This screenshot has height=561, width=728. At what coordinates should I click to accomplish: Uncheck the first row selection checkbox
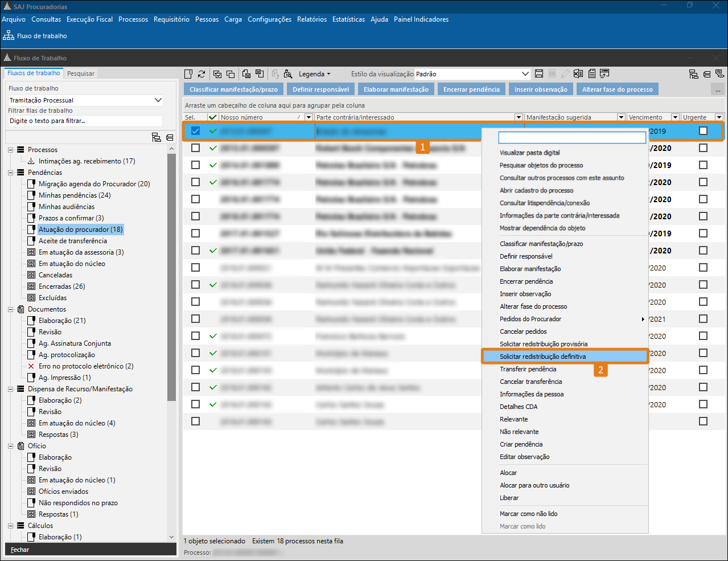[195, 131]
